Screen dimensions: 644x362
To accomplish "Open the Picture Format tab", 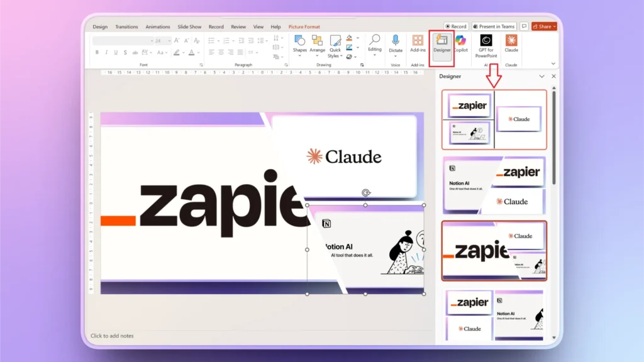I will (304, 26).
